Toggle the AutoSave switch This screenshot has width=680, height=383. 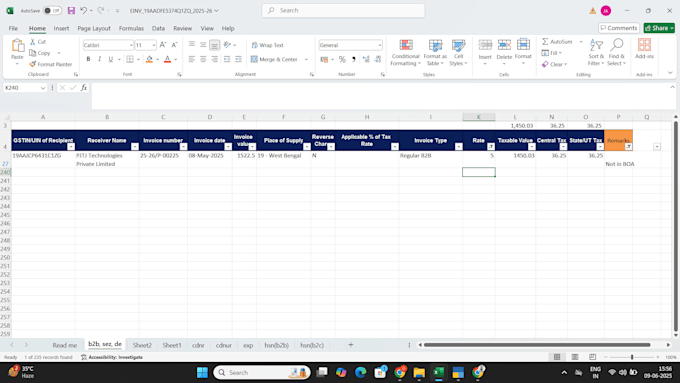tap(52, 10)
